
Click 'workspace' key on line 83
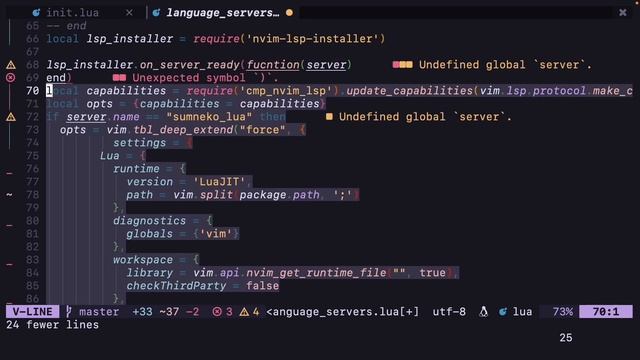(x=143, y=260)
